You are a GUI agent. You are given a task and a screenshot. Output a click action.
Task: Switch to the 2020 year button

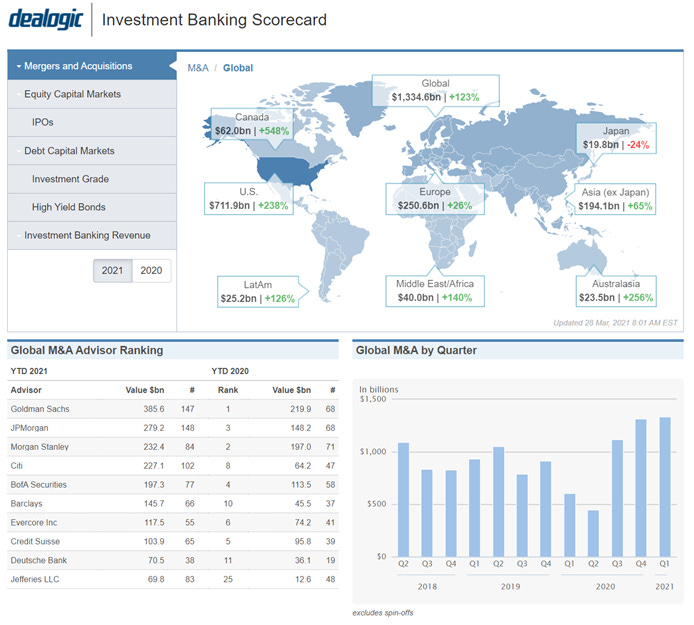151,270
